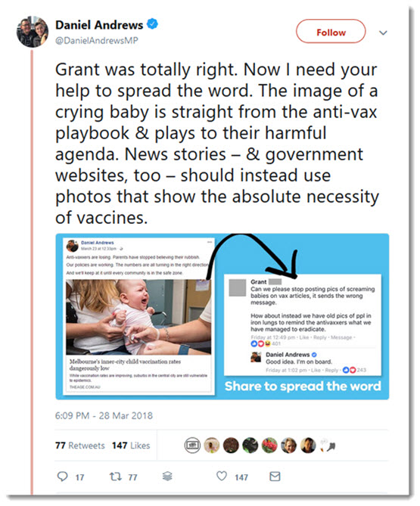Expand the tweet options chevron menu
The image size is (420, 506).
click(x=383, y=33)
